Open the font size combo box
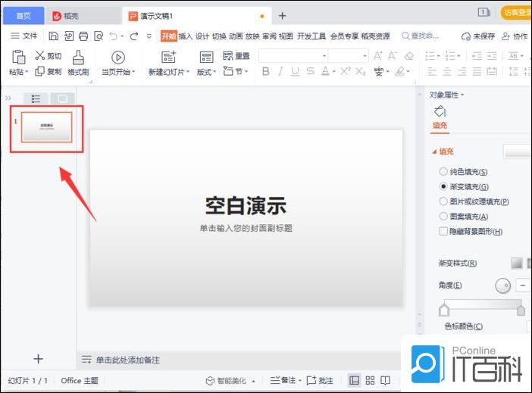This screenshot has height=393, width=532. pos(349,56)
